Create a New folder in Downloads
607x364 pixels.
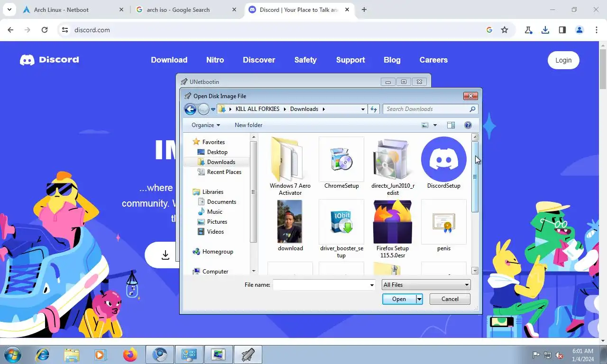248,125
